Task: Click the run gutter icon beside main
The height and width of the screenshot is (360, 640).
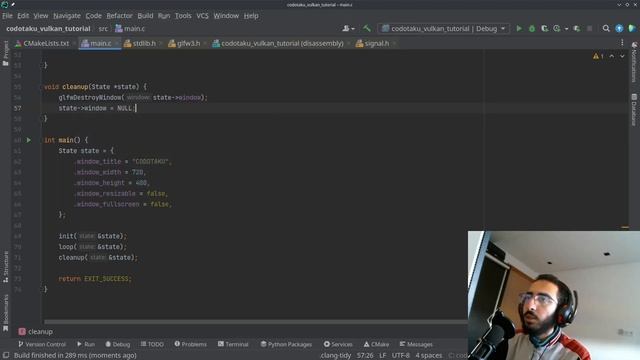Action: pos(29,140)
